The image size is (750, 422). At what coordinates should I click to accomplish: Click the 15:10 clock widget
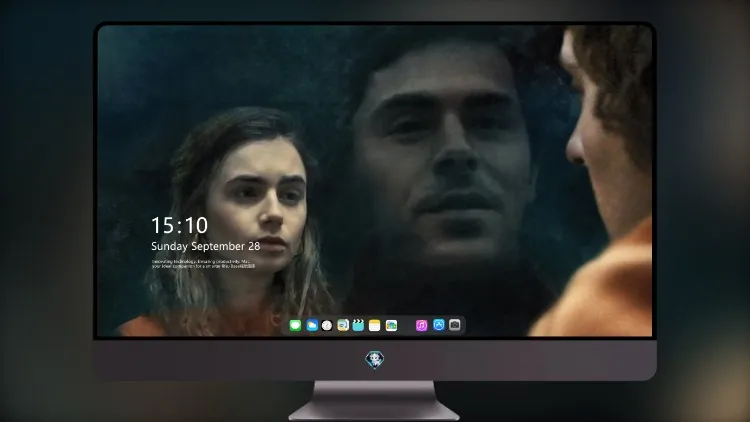pyautogui.click(x=179, y=225)
